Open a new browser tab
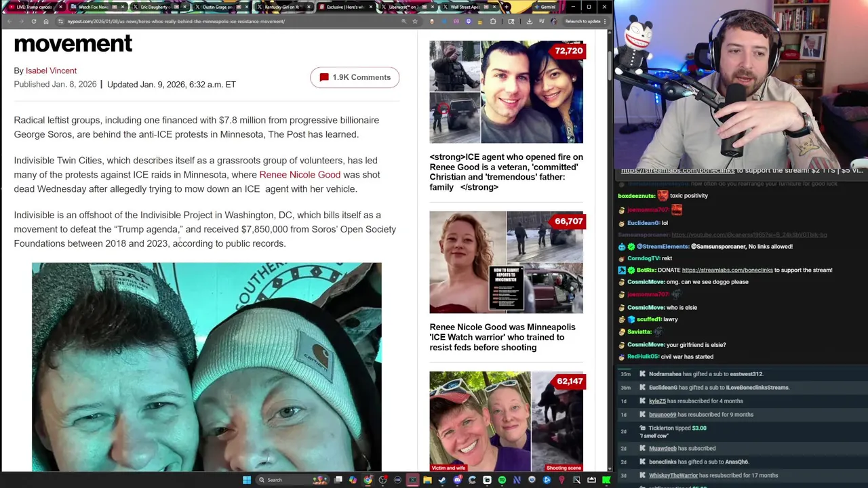Viewport: 868px width, 488px height. click(507, 7)
